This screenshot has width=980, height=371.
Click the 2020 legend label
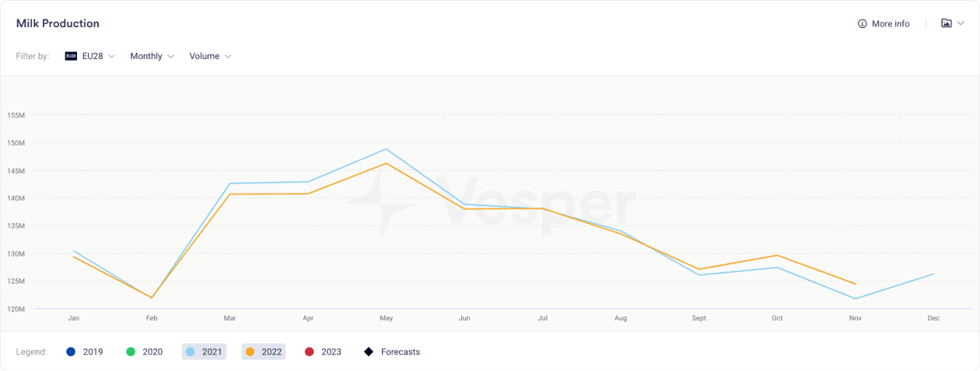pos(152,352)
